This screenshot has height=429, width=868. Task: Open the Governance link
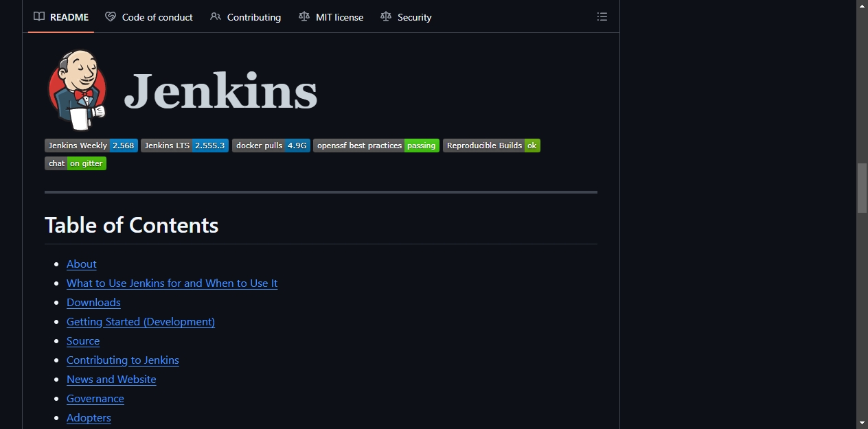tap(95, 399)
